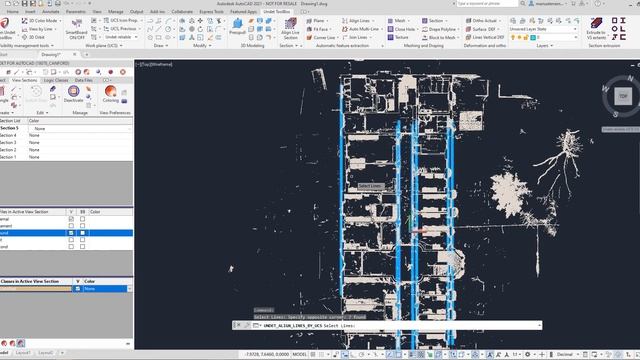Toggle V checkbox for highlighted file row

[x=71, y=233]
